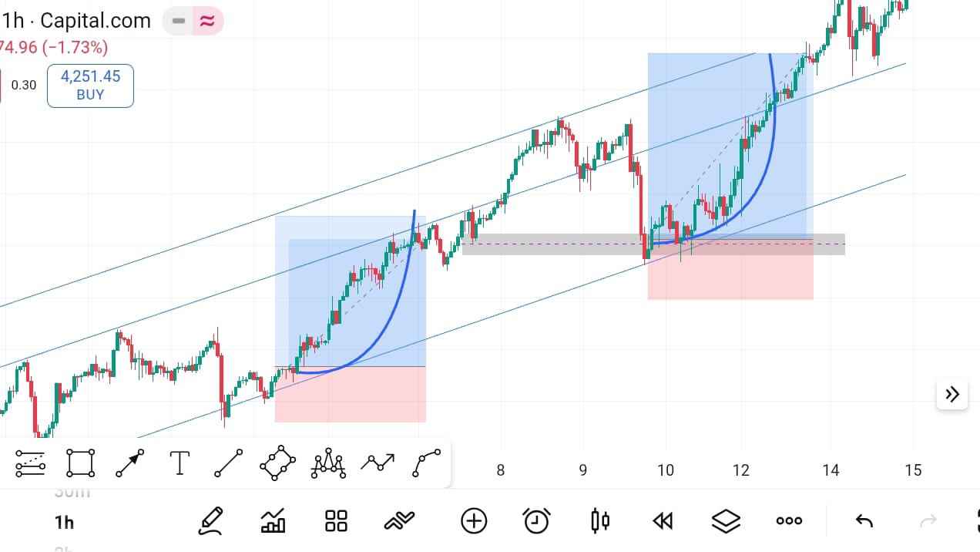The width and height of the screenshot is (980, 552).
Task: Open the drawing pencil tools
Action: tap(210, 521)
